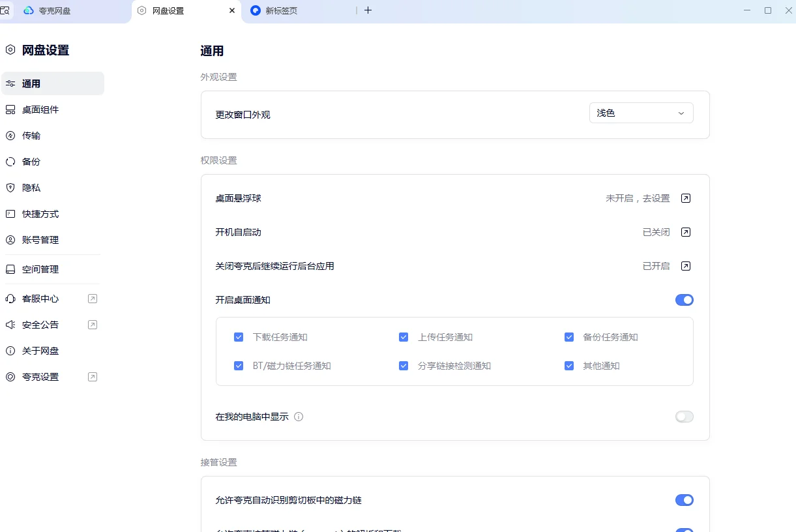The width and height of the screenshot is (796, 532).
Task: Uncheck 上传任务通知 checkbox
Action: (404, 337)
